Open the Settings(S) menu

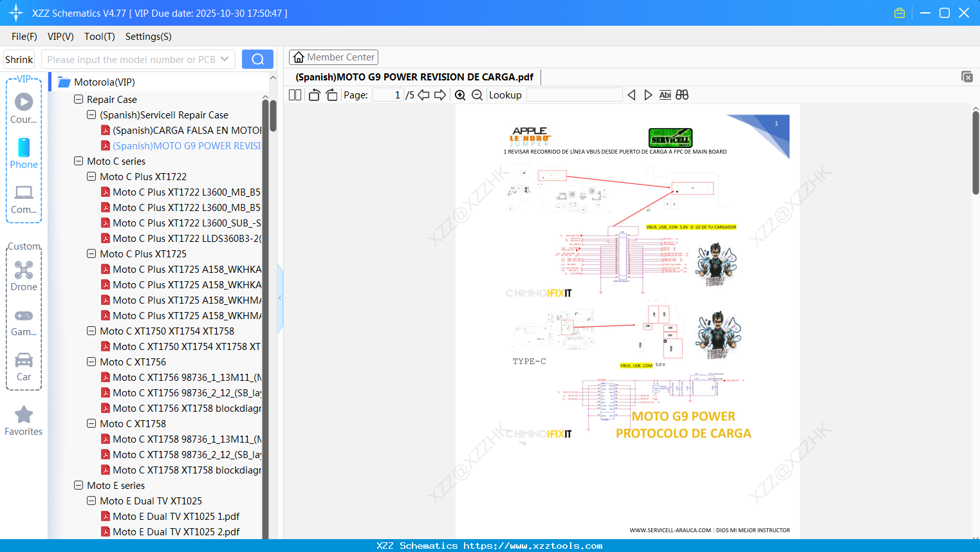149,37
